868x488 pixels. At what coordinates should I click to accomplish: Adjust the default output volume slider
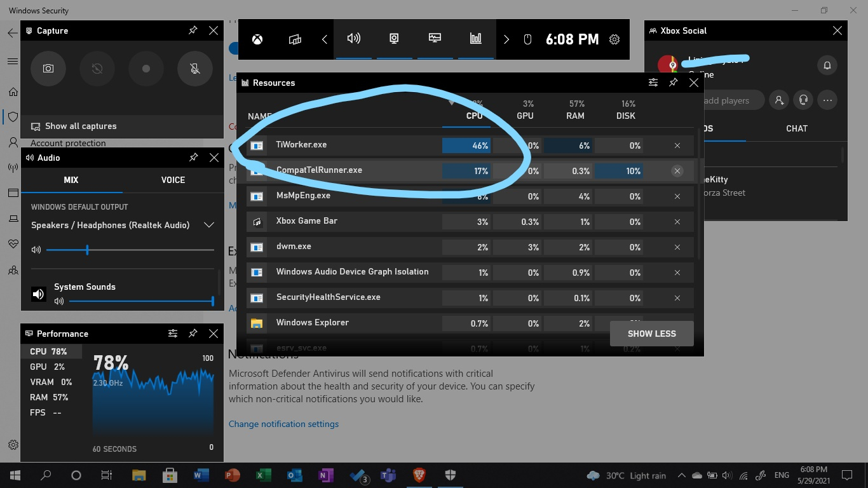click(130, 250)
